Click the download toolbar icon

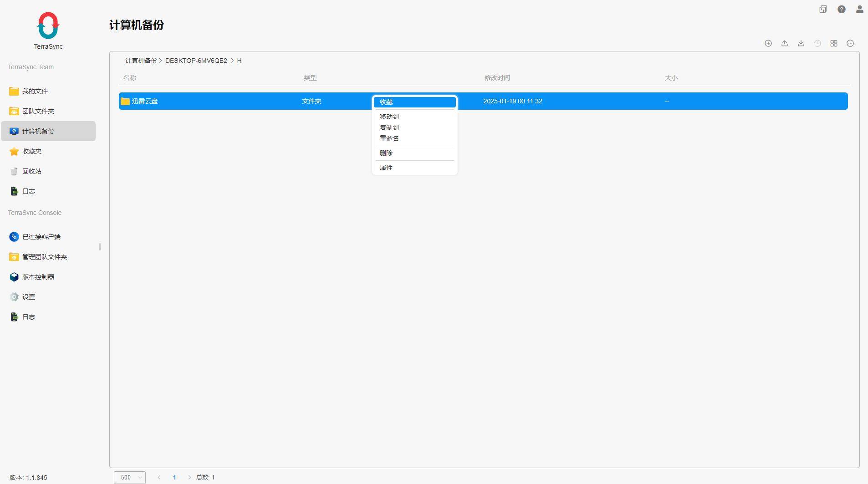801,43
